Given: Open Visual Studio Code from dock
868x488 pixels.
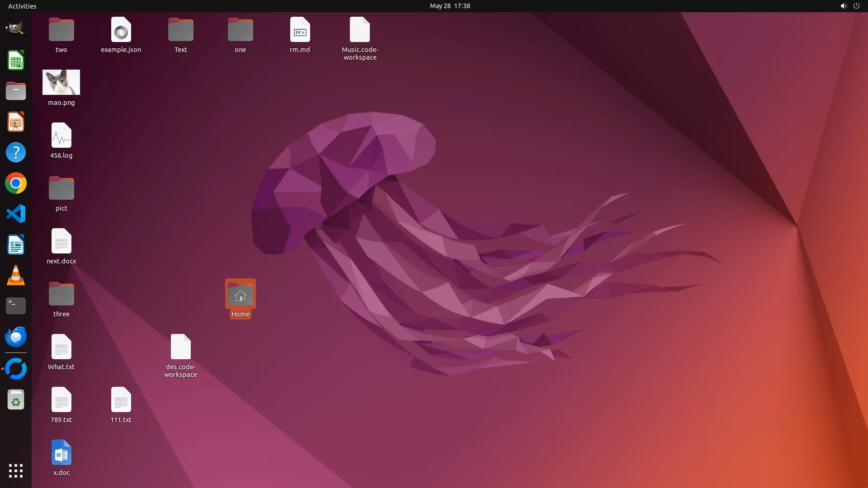Looking at the screenshot, I should click(15, 214).
